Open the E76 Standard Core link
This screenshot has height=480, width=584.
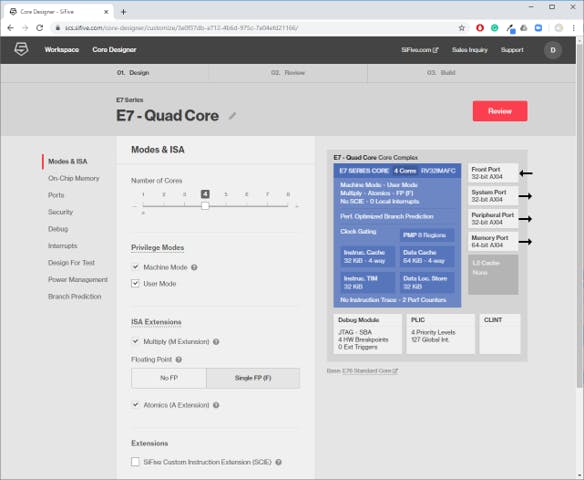click(x=370, y=371)
